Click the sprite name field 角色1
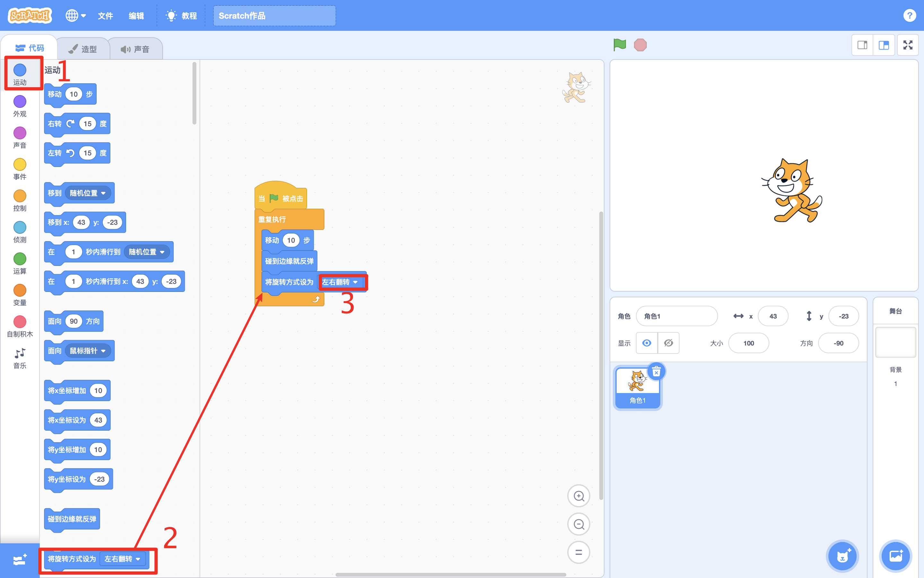The height and width of the screenshot is (578, 924). pos(677,316)
